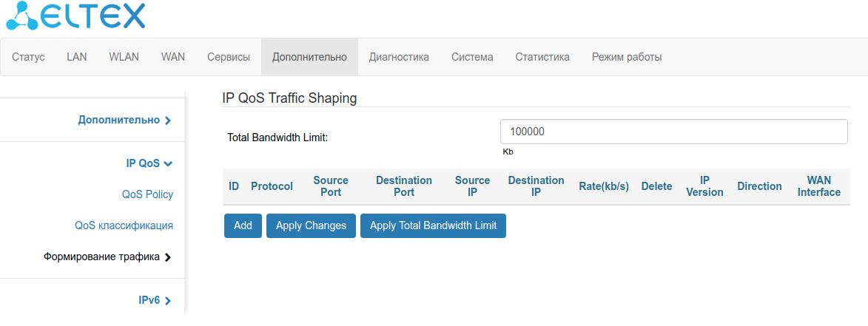
Task: Expand the Дополнительно sidebar section
Action: pyautogui.click(x=124, y=120)
